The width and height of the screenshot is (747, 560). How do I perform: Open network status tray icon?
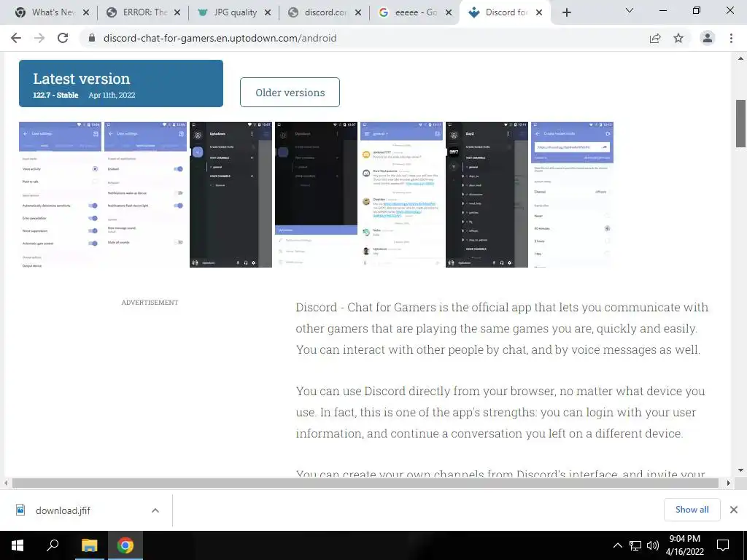pos(635,545)
